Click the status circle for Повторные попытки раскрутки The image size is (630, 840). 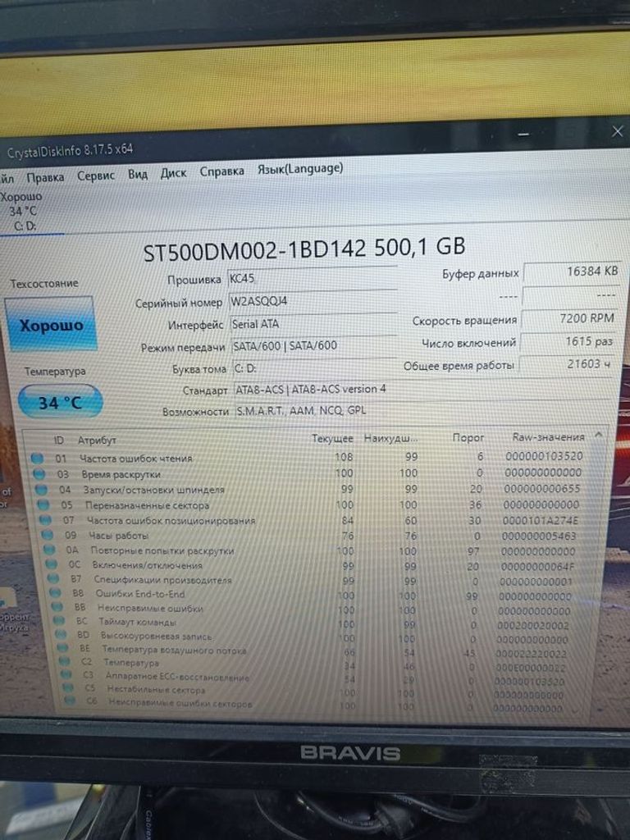click(x=49, y=550)
